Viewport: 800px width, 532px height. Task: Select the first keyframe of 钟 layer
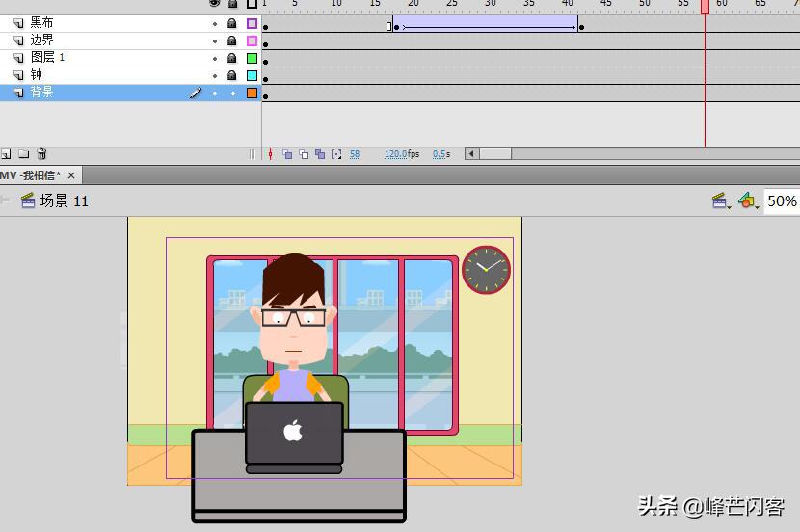266,79
